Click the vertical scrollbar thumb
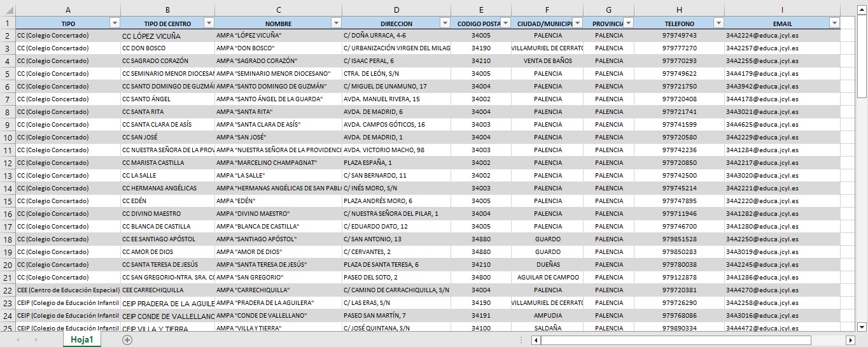This screenshot has height=347, width=868. (x=862, y=56)
